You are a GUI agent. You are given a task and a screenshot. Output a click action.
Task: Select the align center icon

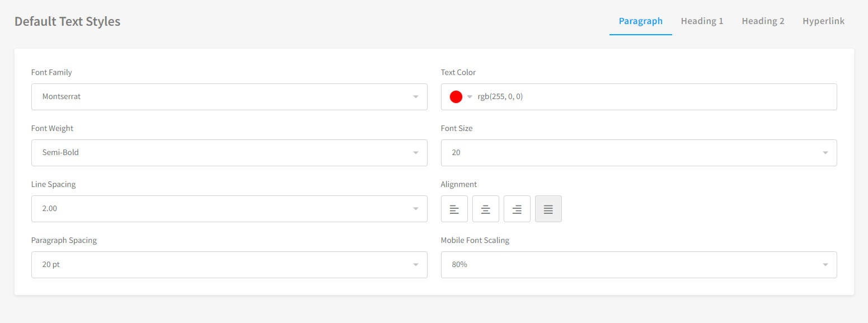tap(486, 209)
